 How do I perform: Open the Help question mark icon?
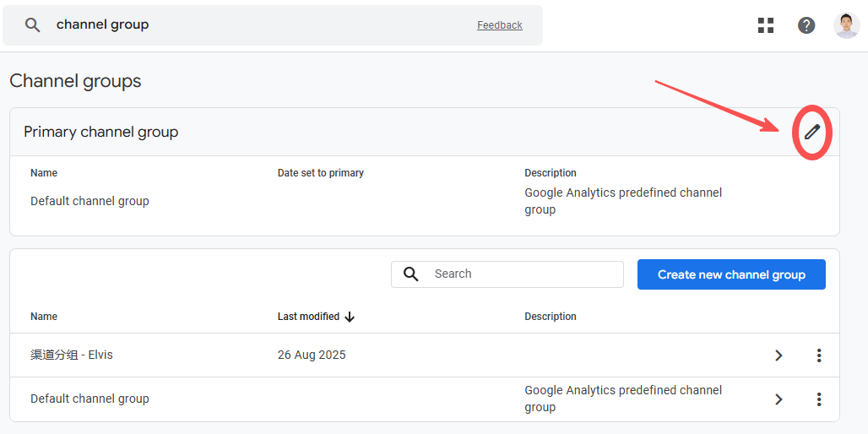[x=806, y=25]
